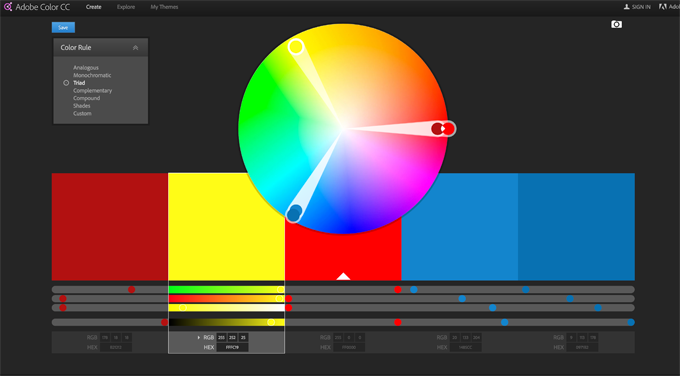The height and width of the screenshot is (376, 680).
Task: Click dark red swatch's brightness slider dot
Action: (x=164, y=322)
